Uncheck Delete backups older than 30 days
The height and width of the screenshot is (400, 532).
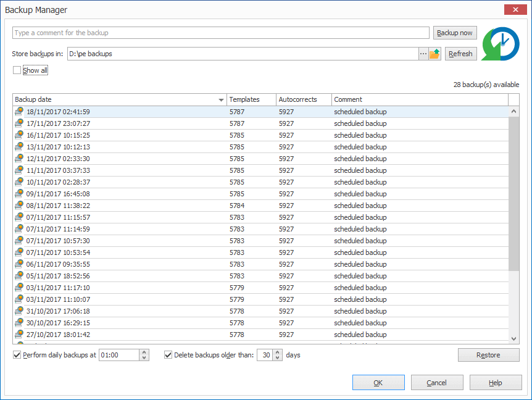click(168, 355)
